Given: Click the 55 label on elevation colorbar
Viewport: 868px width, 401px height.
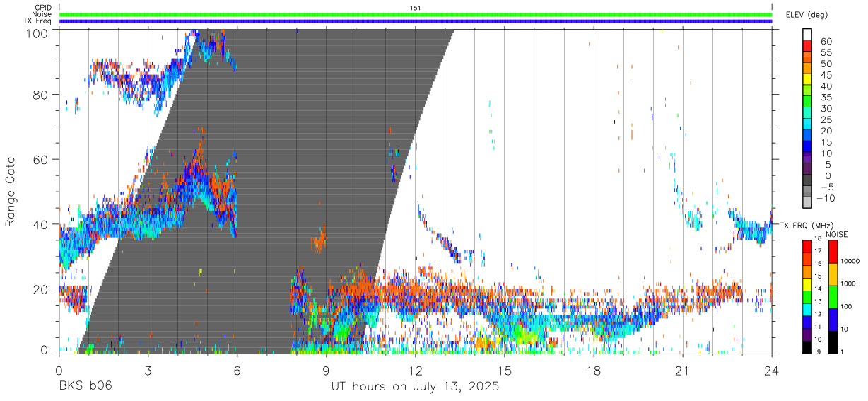Looking at the screenshot, I should (x=825, y=52).
